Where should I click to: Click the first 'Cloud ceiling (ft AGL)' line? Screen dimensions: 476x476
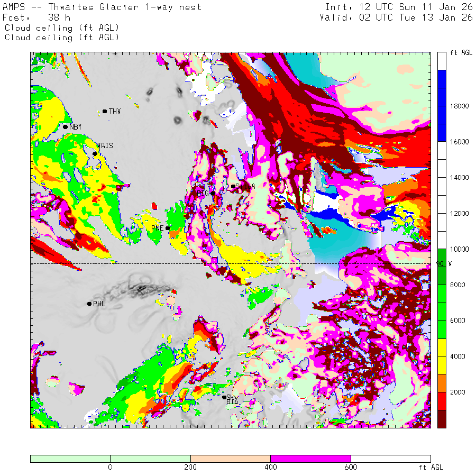coord(62,28)
